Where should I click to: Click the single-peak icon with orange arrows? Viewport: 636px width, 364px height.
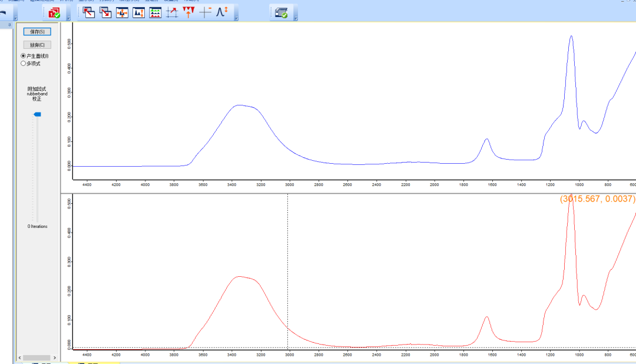tap(221, 12)
